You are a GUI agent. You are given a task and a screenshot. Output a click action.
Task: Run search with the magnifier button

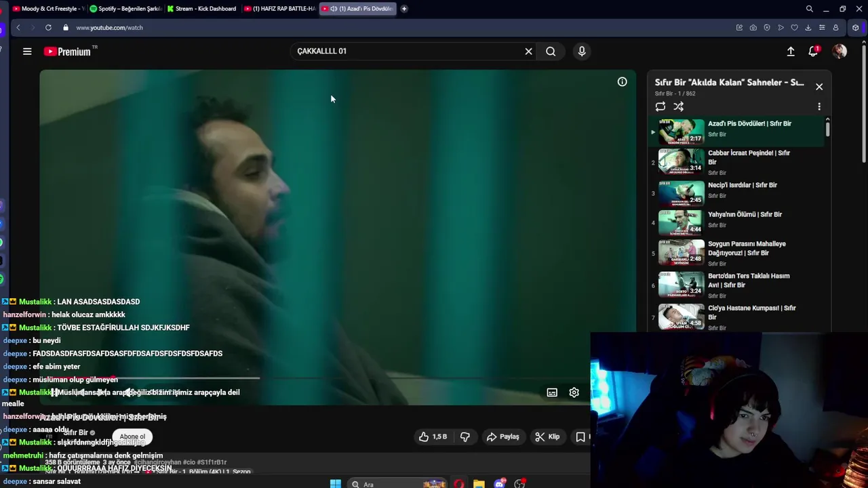551,52
